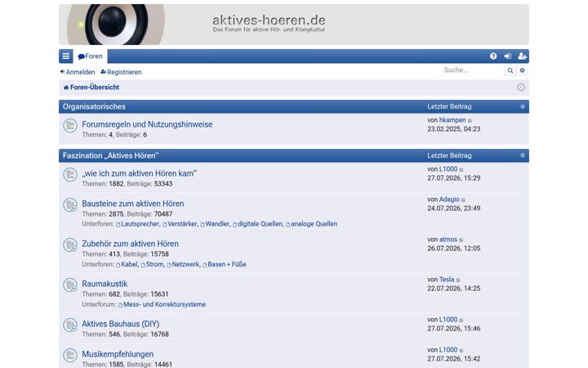The width and height of the screenshot is (588, 368).
Task: Open the Raumakustik forum
Action: pyautogui.click(x=105, y=284)
